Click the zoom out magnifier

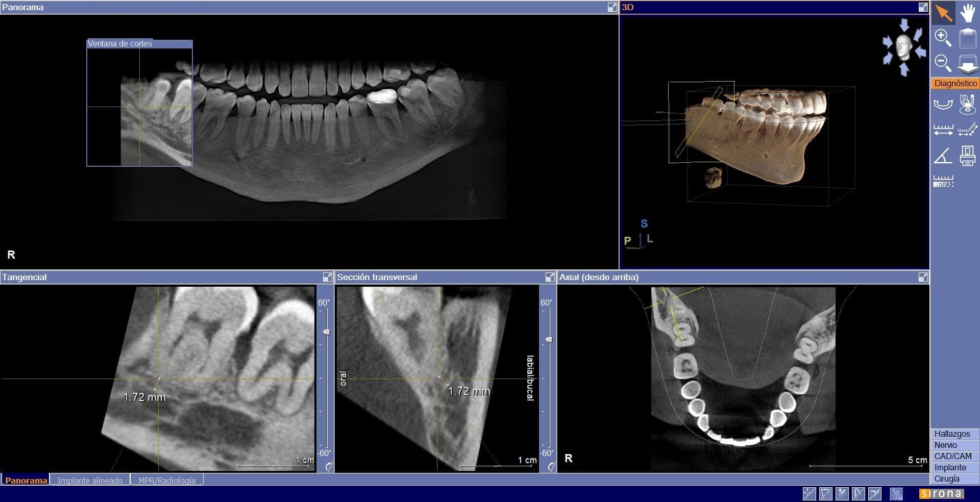(x=943, y=63)
